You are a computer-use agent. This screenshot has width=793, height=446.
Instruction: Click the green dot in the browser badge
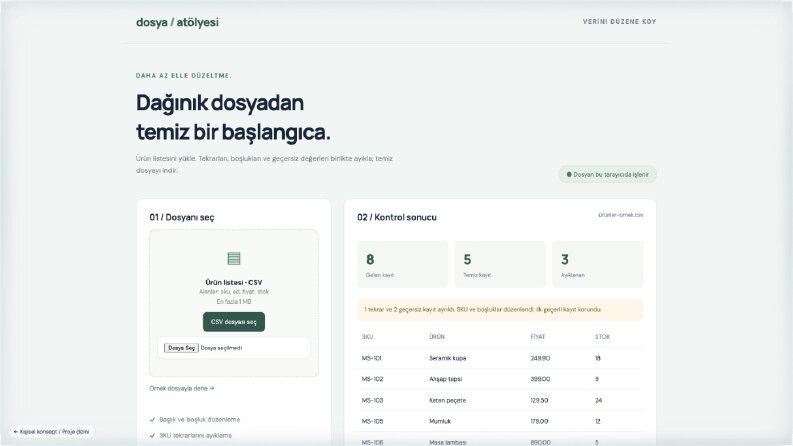[569, 174]
